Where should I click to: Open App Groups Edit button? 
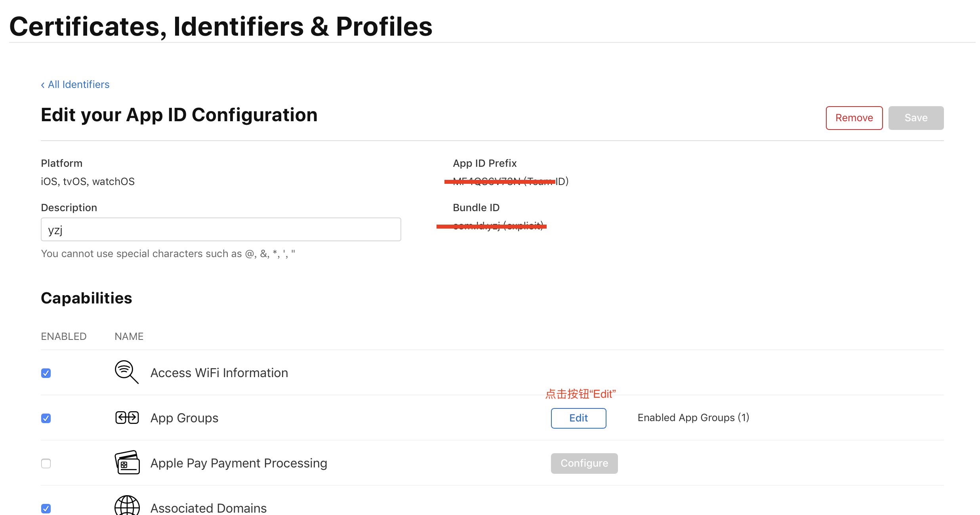(x=578, y=418)
